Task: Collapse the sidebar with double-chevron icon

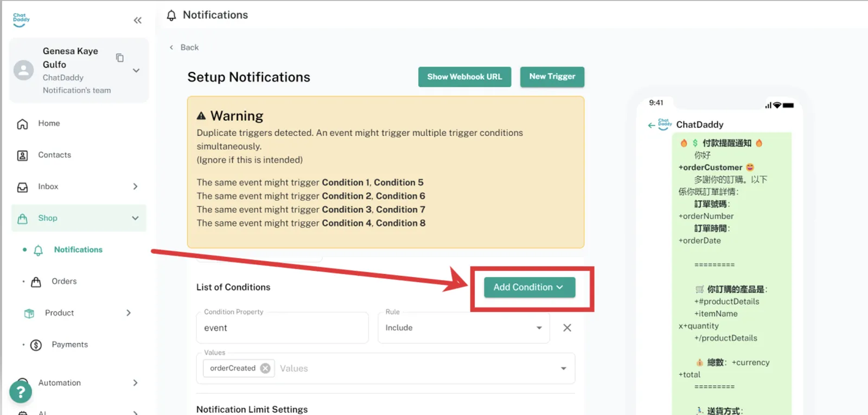Action: pos(137,21)
